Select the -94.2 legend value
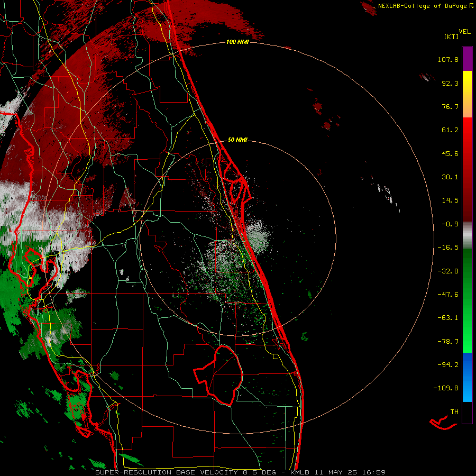 (x=448, y=364)
